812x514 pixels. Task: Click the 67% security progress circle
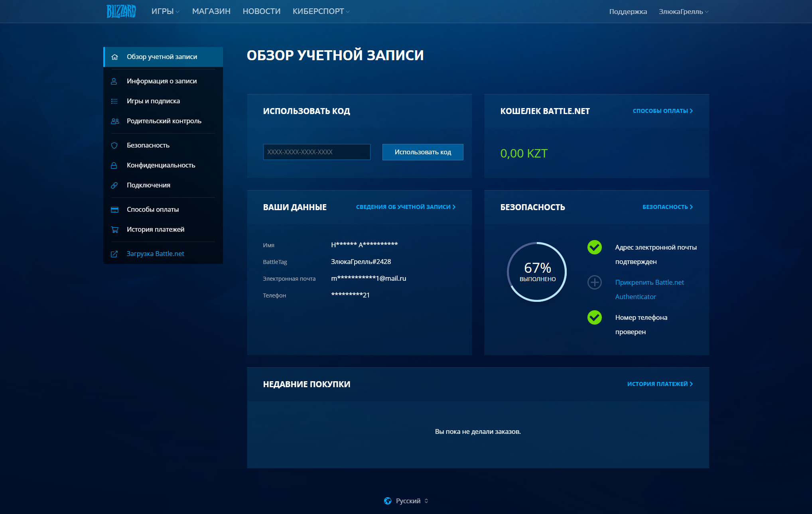click(x=537, y=272)
